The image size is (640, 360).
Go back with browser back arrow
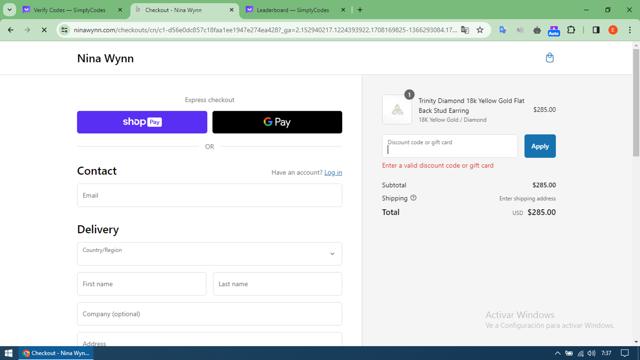[x=11, y=30]
